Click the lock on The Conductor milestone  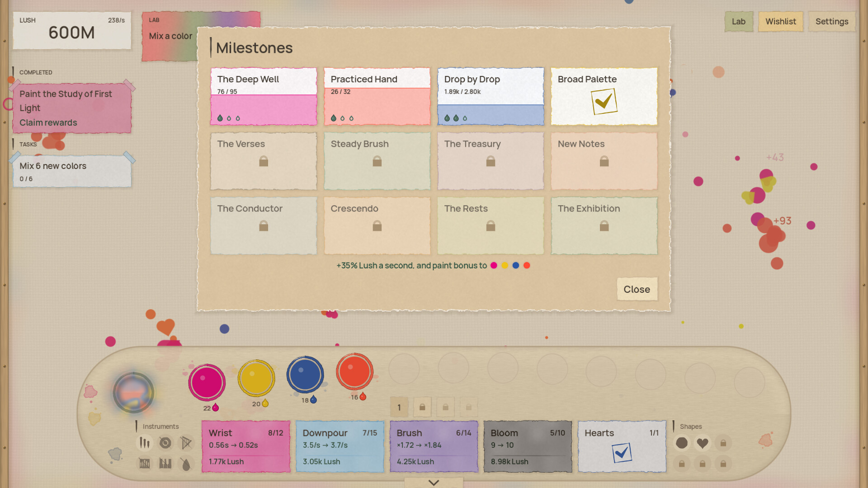264,225
